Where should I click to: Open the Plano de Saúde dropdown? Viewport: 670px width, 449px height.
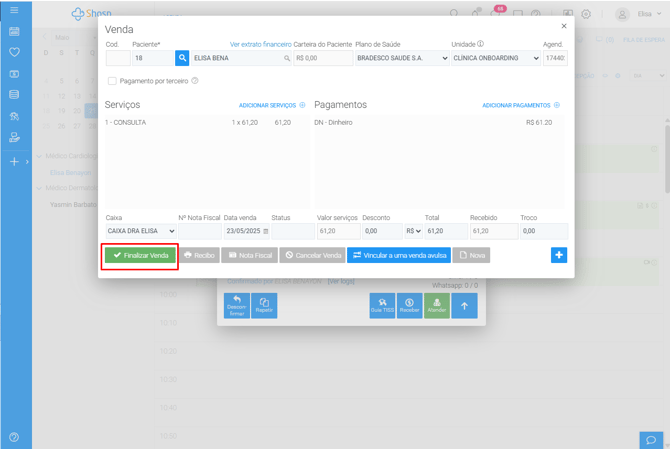click(401, 59)
